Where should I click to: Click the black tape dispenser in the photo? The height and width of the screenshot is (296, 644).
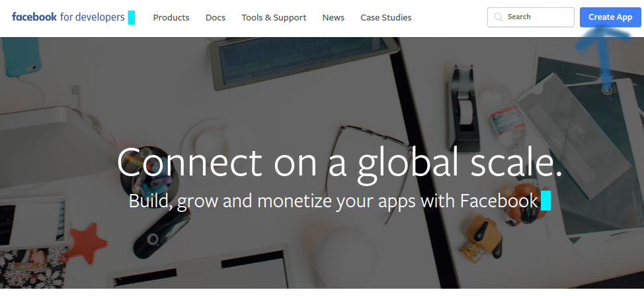pyautogui.click(x=463, y=109)
